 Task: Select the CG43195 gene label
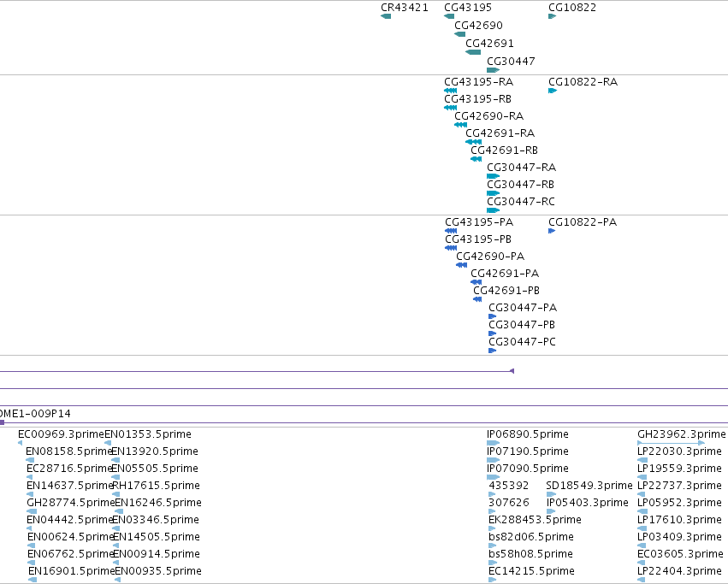pyautogui.click(x=468, y=8)
